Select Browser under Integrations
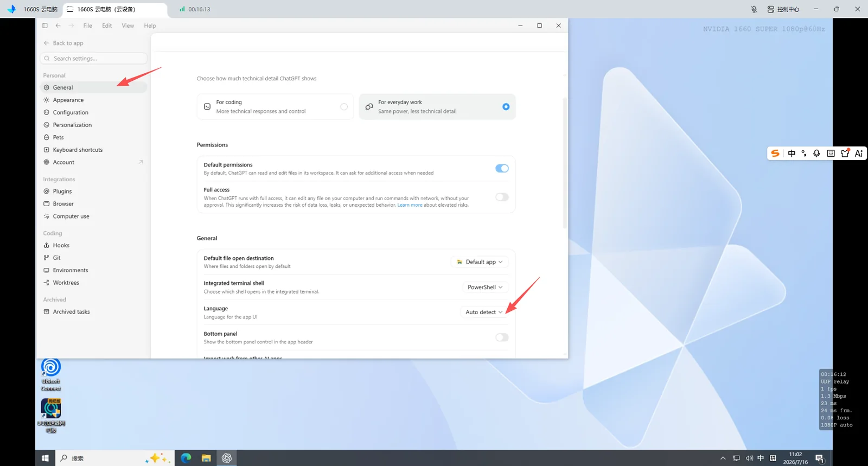 [93, 204]
